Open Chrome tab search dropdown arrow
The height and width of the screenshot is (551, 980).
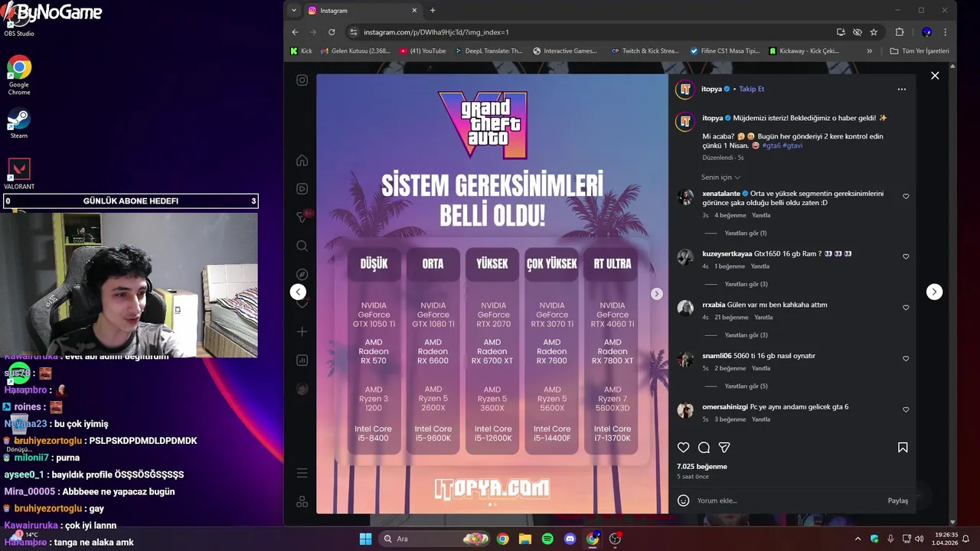pos(294,10)
